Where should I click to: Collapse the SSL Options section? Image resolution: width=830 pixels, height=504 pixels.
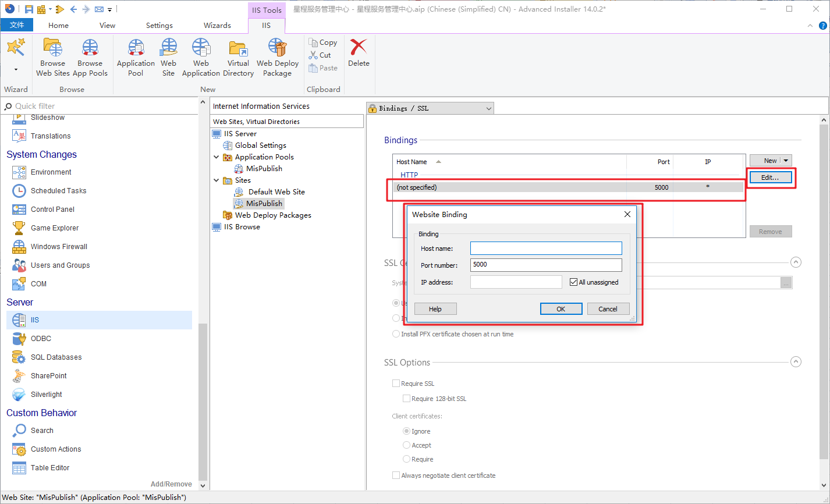coord(796,362)
